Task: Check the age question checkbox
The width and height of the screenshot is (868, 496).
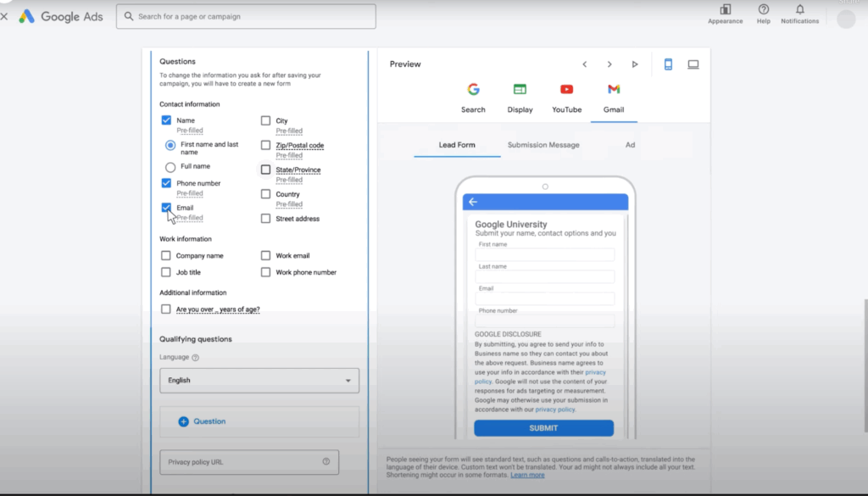Action: tap(165, 309)
